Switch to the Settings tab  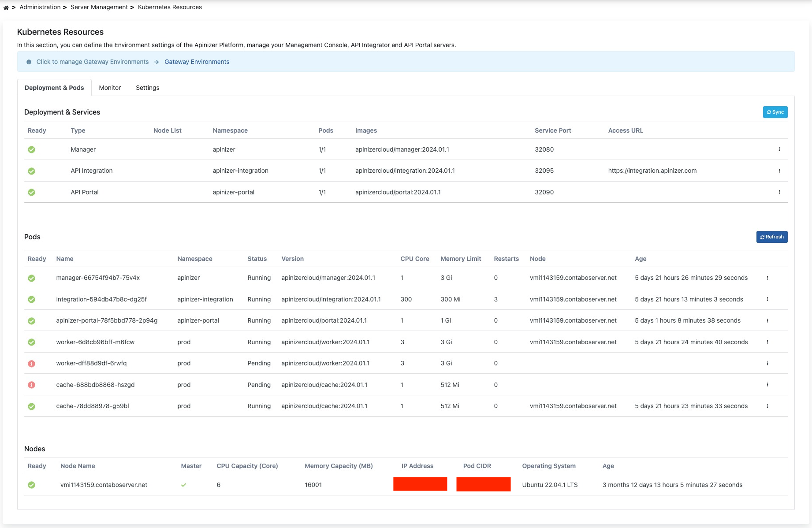coord(147,88)
